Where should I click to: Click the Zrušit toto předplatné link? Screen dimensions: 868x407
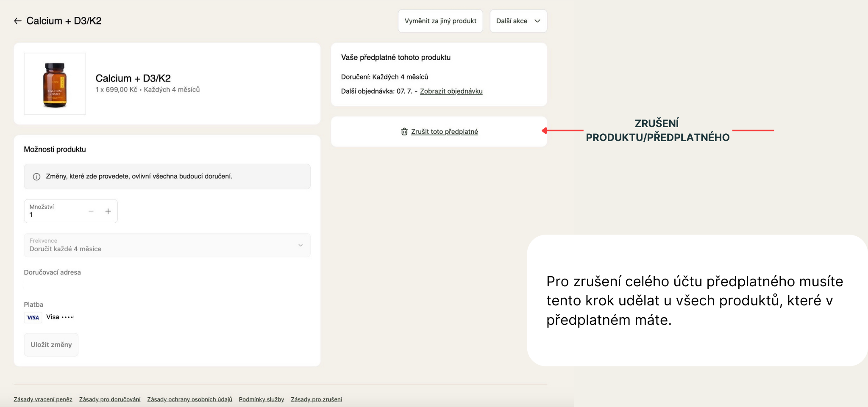(x=444, y=132)
